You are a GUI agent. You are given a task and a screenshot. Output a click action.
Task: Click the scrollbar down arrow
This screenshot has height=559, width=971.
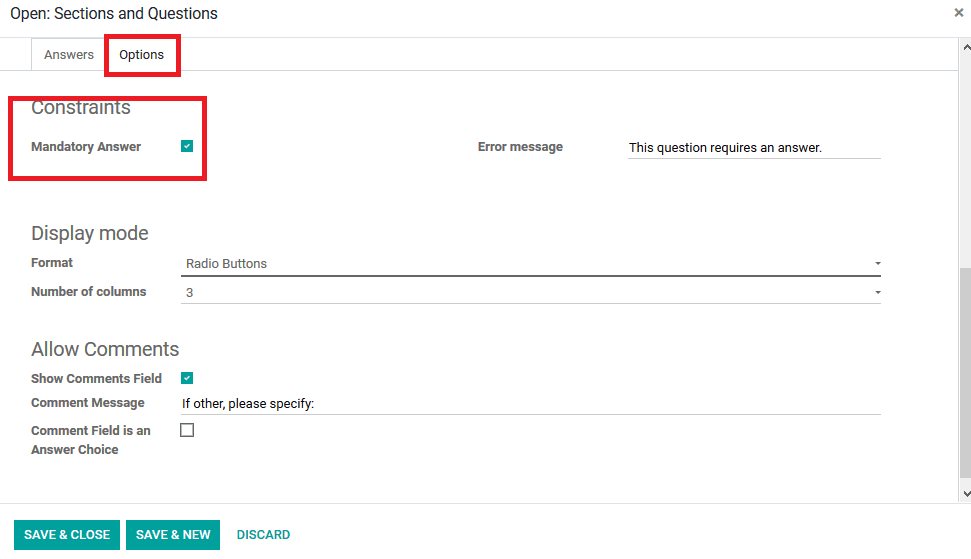click(x=966, y=494)
